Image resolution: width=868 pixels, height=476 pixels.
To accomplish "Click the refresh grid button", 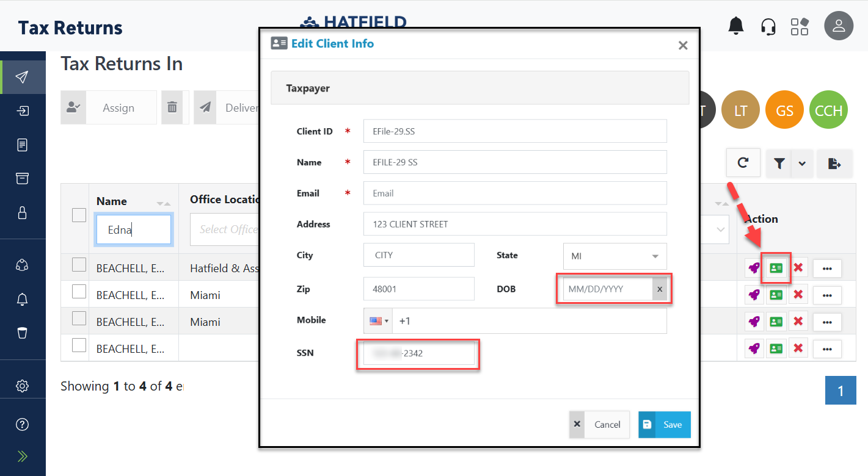I will [x=743, y=163].
